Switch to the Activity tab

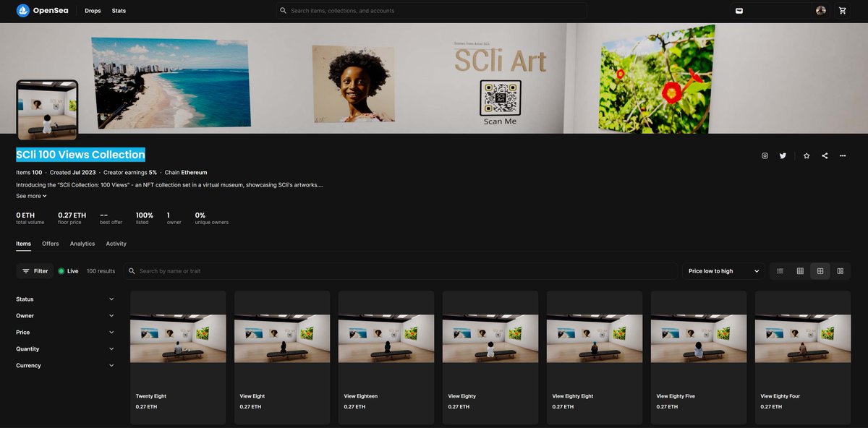(116, 244)
